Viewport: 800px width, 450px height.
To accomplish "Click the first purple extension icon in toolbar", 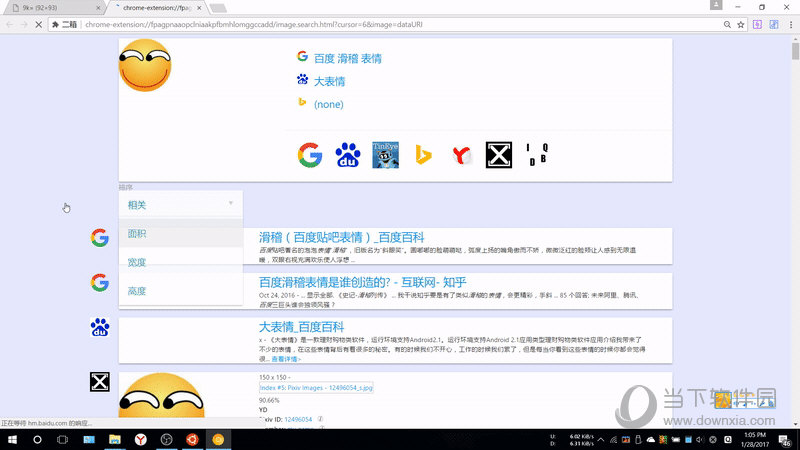I will coord(757,24).
